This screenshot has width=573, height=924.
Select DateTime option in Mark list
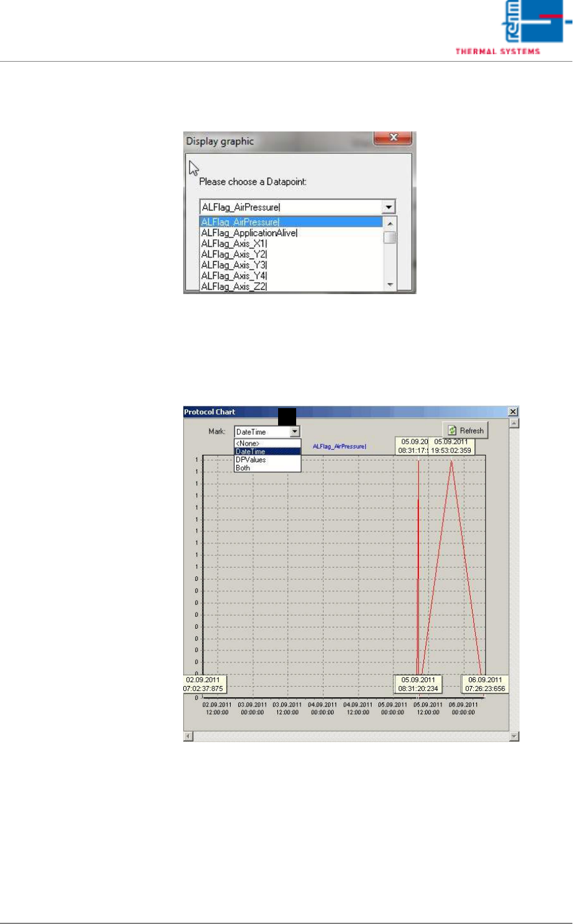[x=267, y=451]
